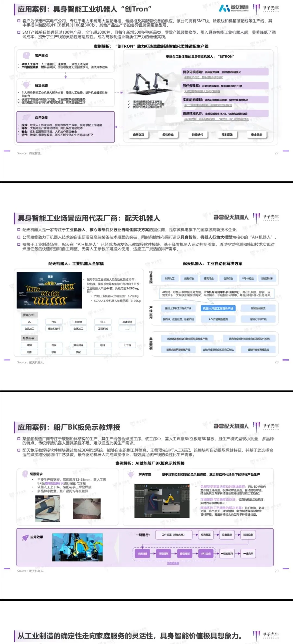
Task: Click the 持续迭代 tag
Action: [198, 135]
